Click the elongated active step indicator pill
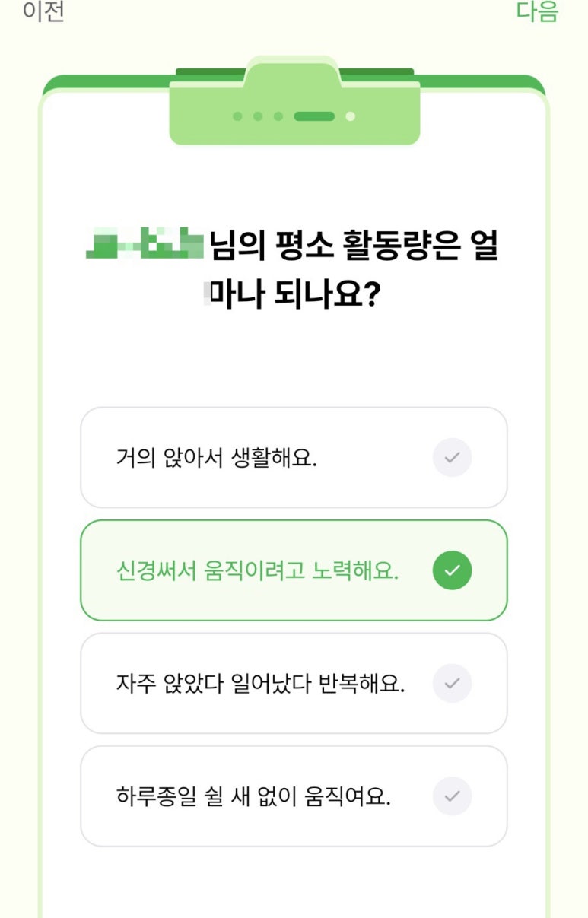This screenshot has height=918, width=588. point(314,116)
